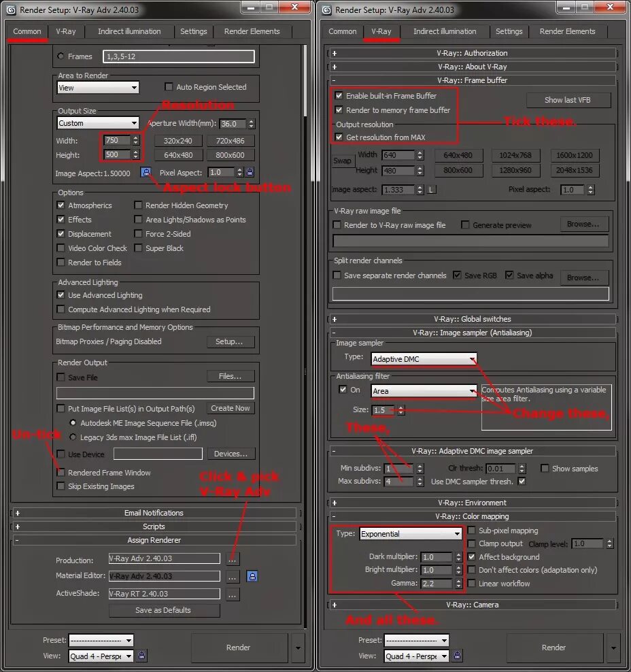This screenshot has height=672, width=631.
Task: Open the Preset dropdown in the right window
Action: [x=416, y=640]
